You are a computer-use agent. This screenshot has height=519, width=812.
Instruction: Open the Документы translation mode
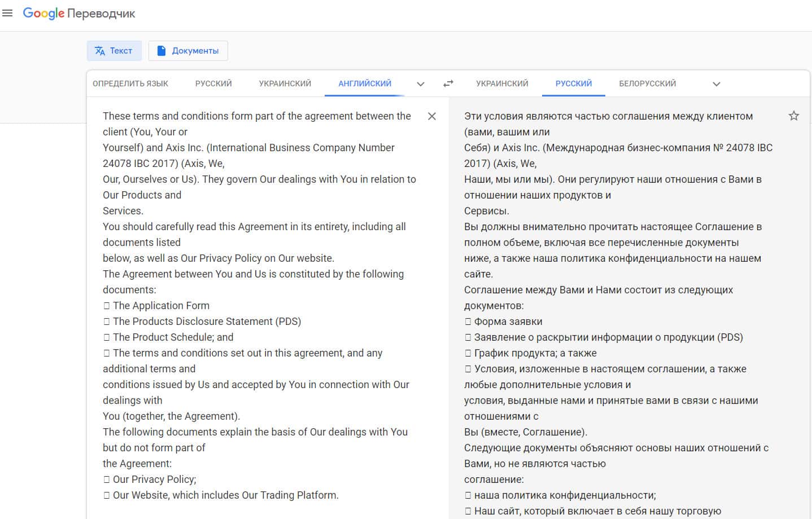click(188, 51)
